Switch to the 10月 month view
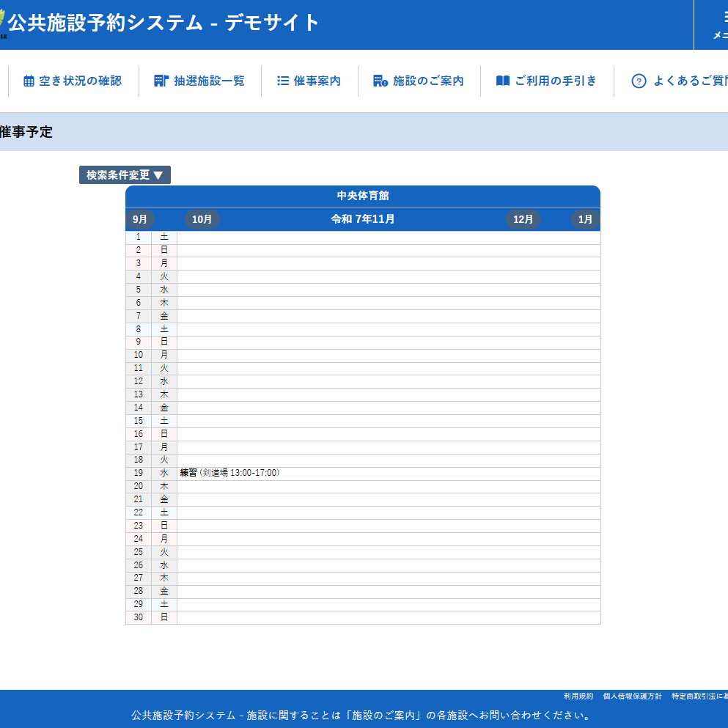The image size is (728, 728). [202, 219]
